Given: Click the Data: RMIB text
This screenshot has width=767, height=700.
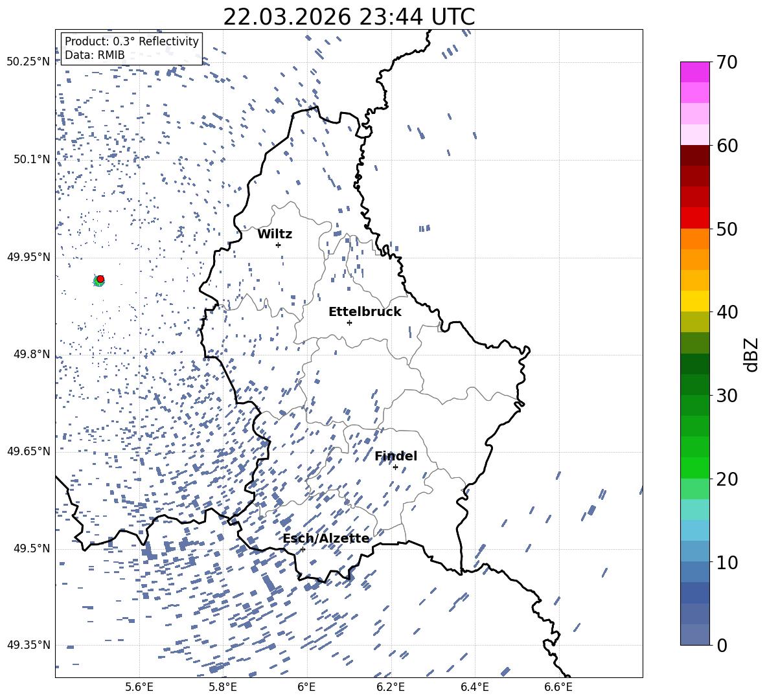Looking at the screenshot, I should tap(95, 55).
